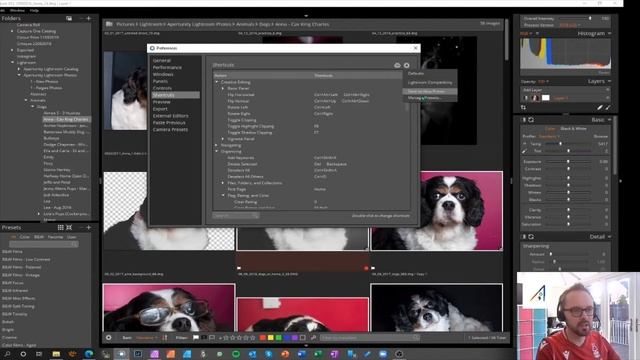Click the gear icon in Shortcuts preferences
The height and width of the screenshot is (360, 640).
407,65
